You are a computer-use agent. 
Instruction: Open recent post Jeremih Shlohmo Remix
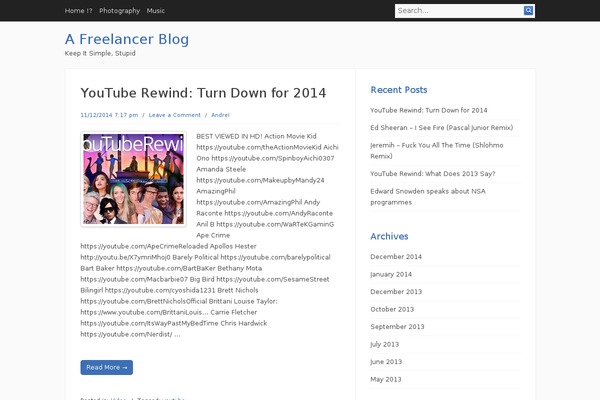tap(437, 151)
